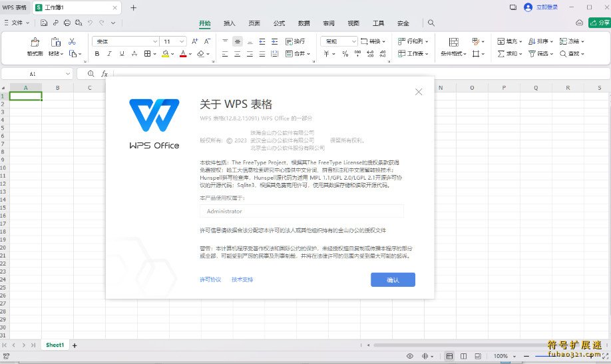The image size is (611, 364).
Task: Click the 确认 button in About dialog
Action: 393,279
